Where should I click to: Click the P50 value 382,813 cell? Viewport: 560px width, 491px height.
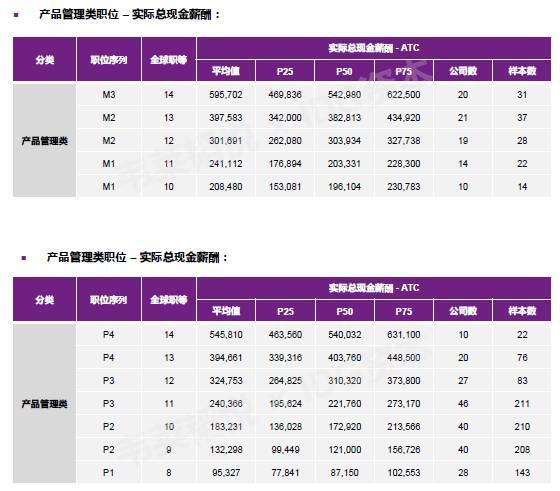(344, 117)
